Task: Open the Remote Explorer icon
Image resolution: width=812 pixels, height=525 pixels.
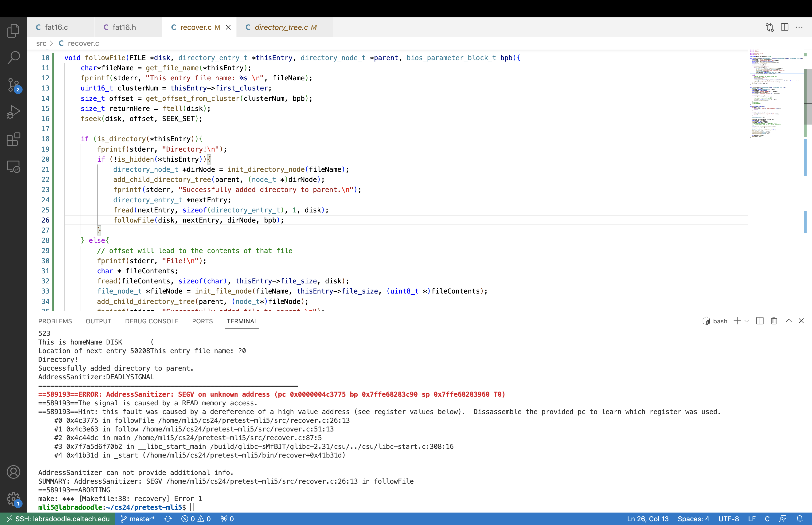Action: click(x=13, y=166)
